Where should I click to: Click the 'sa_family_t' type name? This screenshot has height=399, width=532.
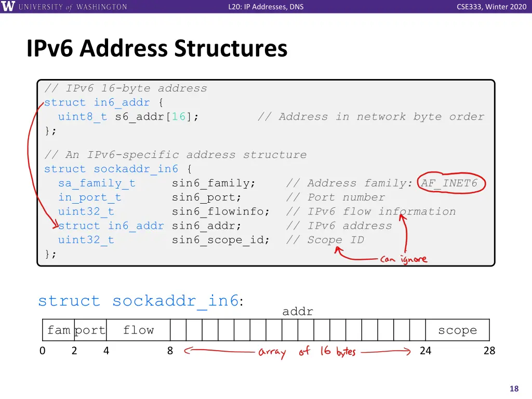coord(97,183)
